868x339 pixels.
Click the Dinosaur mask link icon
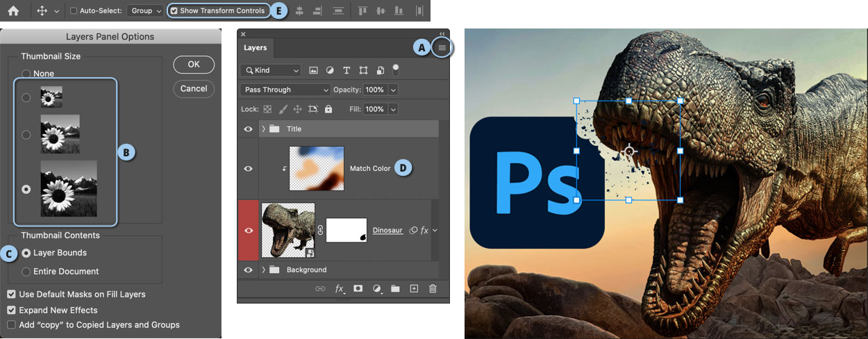tap(321, 230)
